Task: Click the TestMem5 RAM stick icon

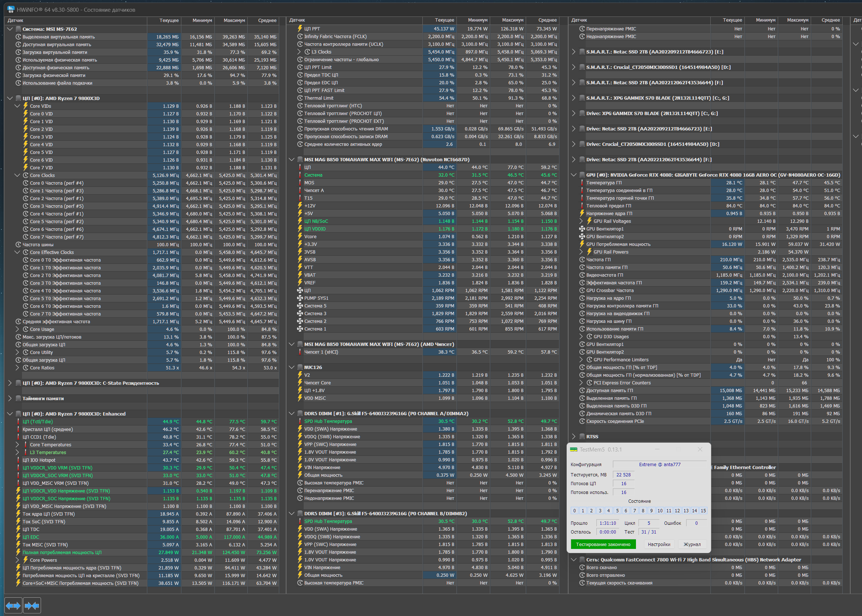Action: pos(574,450)
